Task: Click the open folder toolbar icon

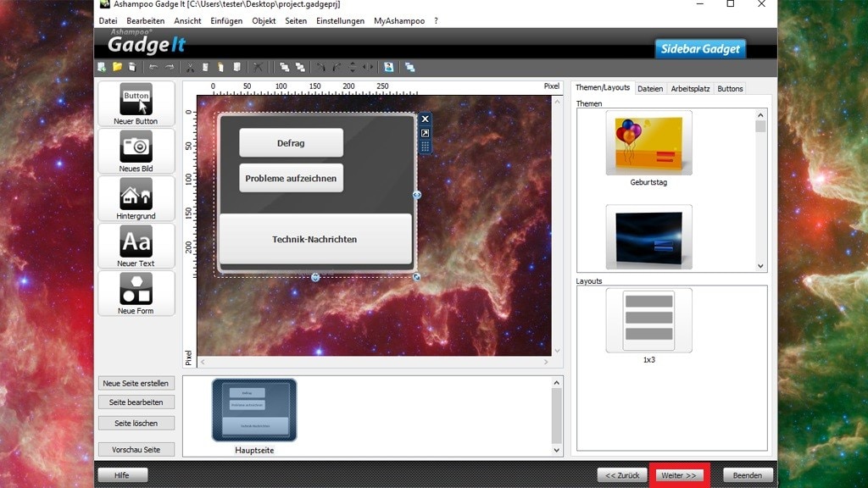Action: (117, 67)
